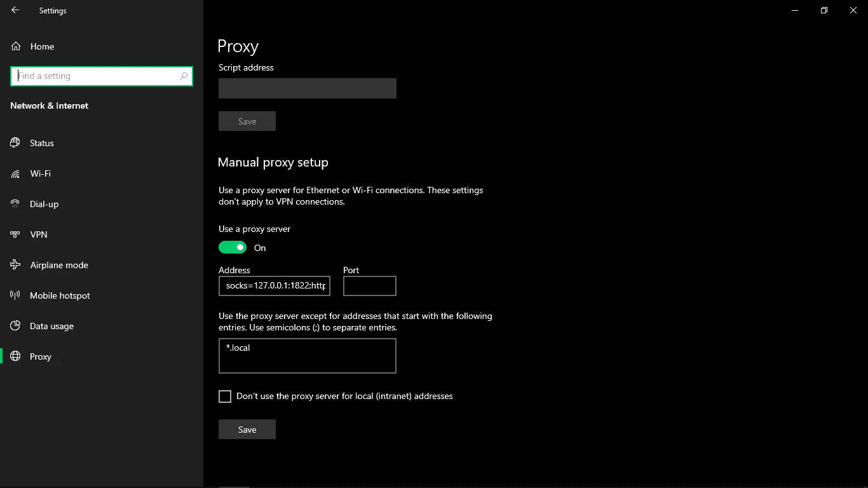Select the Data usage icon
The height and width of the screenshot is (488, 868).
(x=16, y=326)
